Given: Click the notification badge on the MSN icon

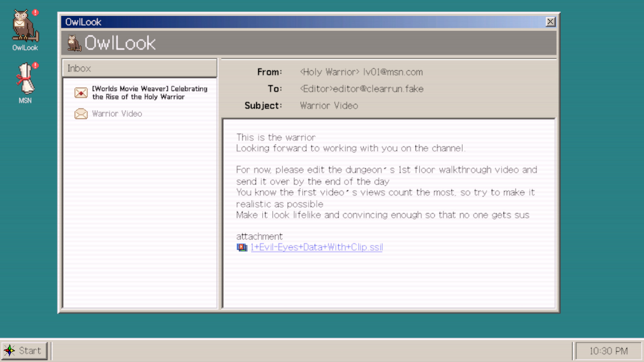Looking at the screenshot, I should tap(35, 66).
